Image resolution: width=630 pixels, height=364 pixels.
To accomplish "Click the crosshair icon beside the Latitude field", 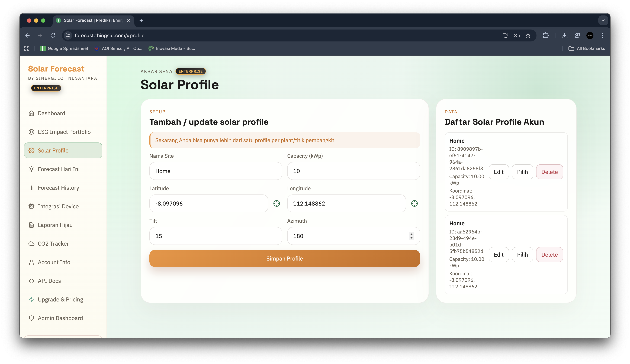I will (x=277, y=203).
